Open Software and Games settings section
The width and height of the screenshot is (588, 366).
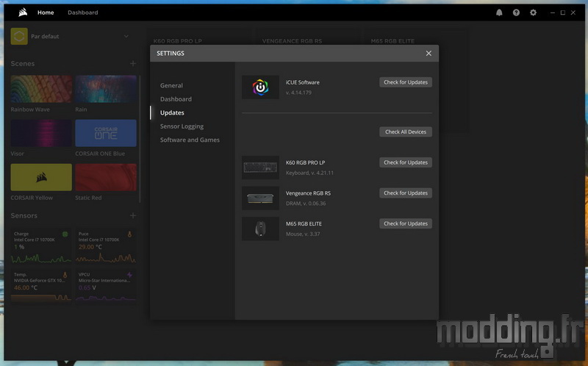tap(190, 140)
